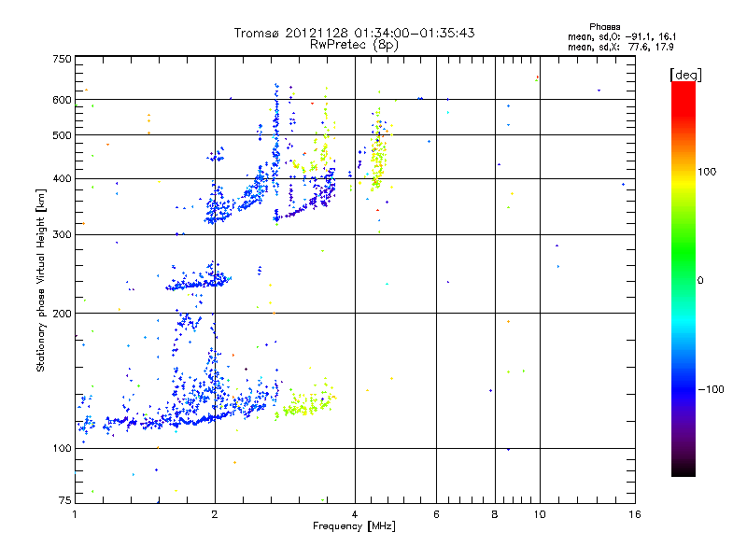Click the colorbar tick label -100
The width and height of the screenshot is (747, 560).
pos(711,389)
